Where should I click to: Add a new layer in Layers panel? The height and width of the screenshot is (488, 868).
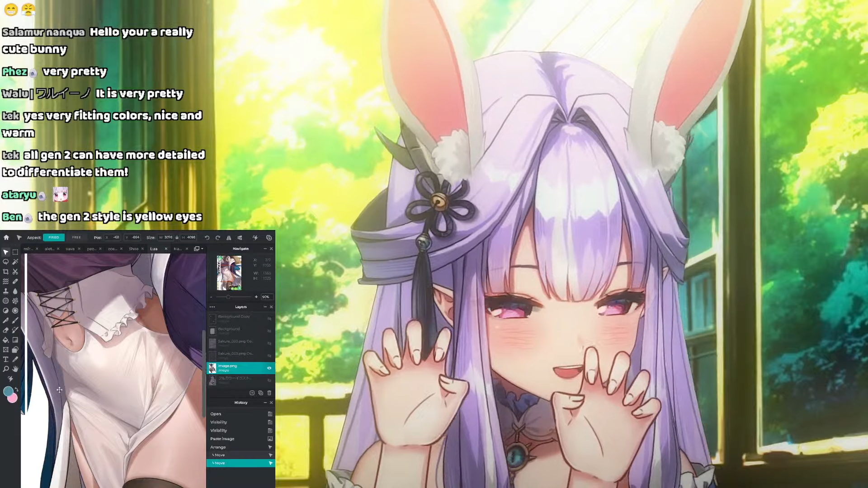[252, 393]
